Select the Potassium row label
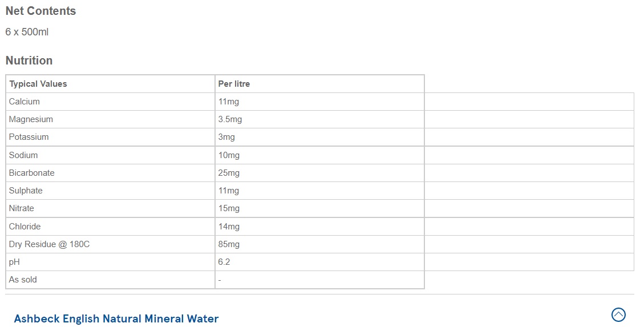Viewport: 644px width, 327px height. pos(29,137)
